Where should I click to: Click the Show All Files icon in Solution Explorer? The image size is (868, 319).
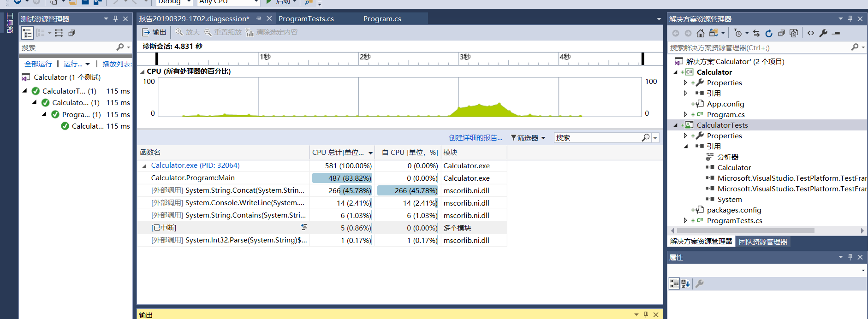click(x=794, y=33)
